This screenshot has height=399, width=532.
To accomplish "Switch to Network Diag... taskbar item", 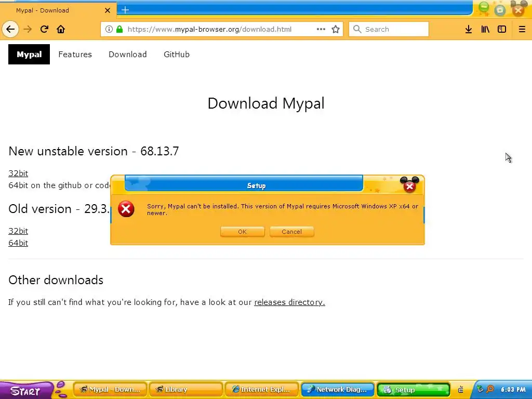I will pos(338,390).
